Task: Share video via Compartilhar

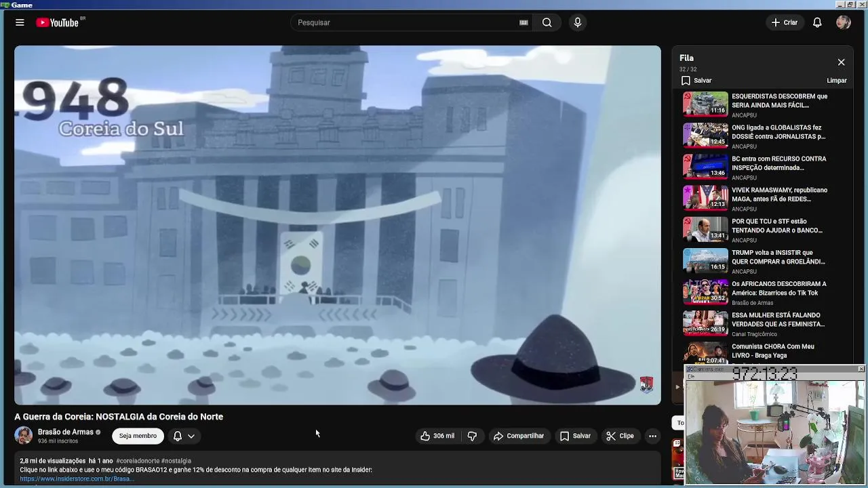Action: 519,436
